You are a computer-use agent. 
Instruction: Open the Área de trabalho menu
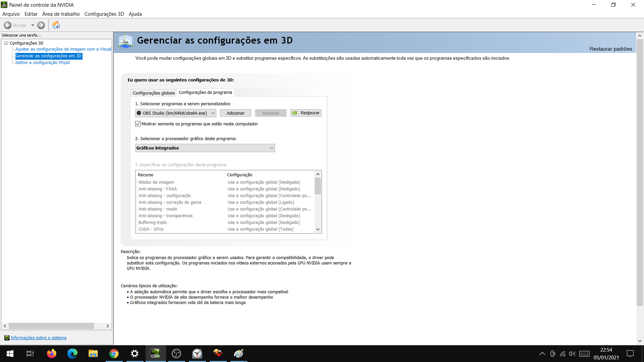click(61, 14)
